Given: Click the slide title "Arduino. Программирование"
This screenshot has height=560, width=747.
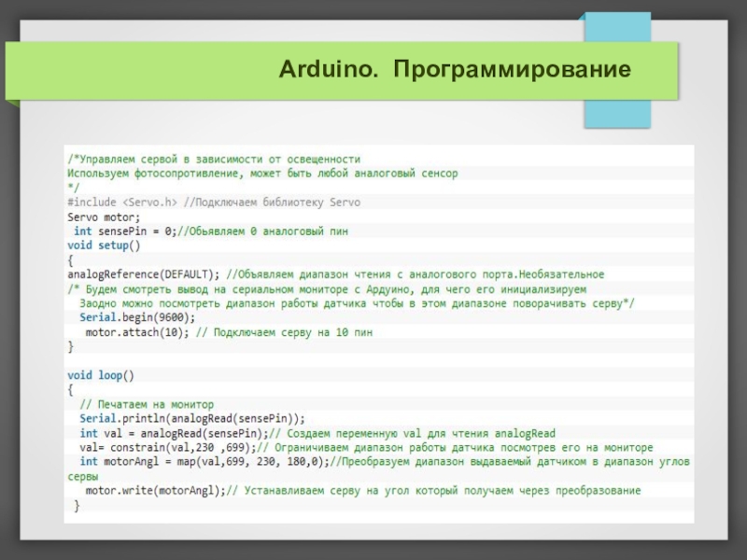Looking at the screenshot, I should click(454, 71).
